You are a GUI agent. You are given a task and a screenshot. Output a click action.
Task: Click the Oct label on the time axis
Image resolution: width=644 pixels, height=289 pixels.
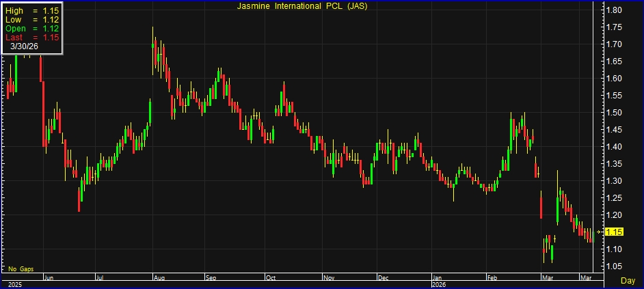coord(271,279)
